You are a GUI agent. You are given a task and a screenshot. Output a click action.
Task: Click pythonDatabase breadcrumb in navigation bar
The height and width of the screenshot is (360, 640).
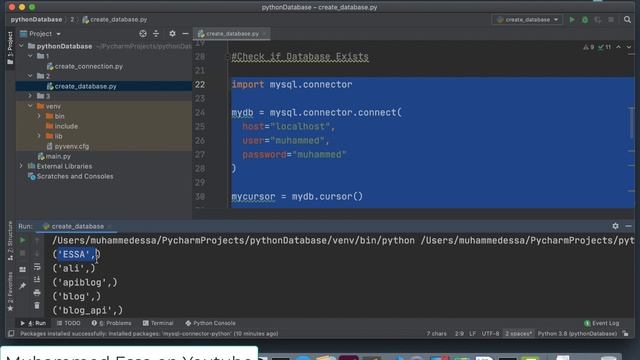click(36, 20)
